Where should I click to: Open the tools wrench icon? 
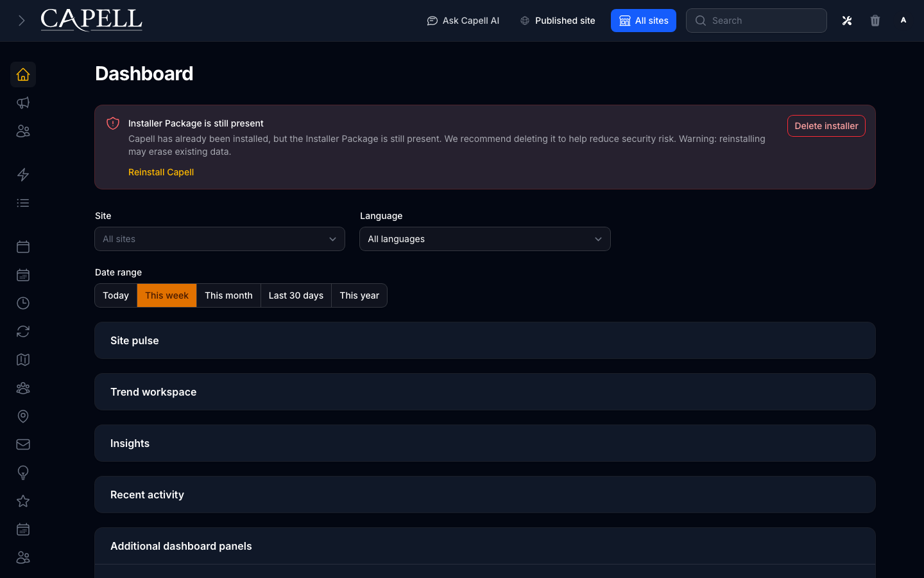coord(847,21)
